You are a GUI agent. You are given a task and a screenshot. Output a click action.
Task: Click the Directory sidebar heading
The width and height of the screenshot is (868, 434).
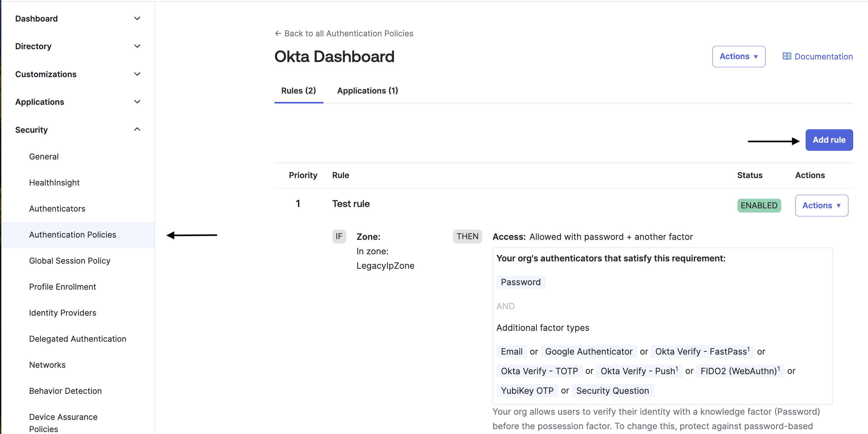pyautogui.click(x=33, y=46)
